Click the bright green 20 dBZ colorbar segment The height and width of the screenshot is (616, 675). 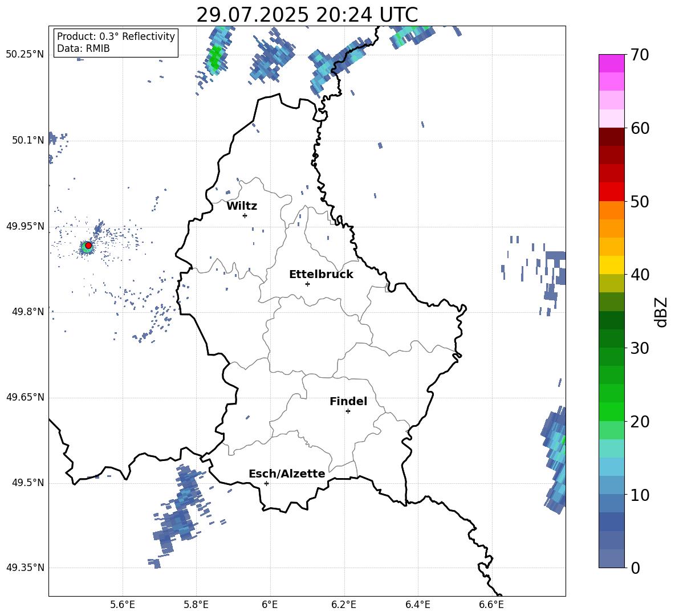(611, 411)
